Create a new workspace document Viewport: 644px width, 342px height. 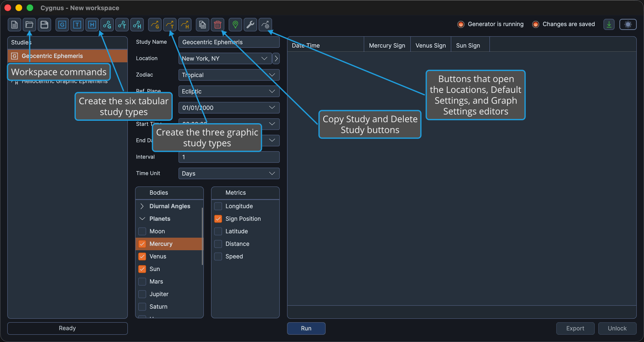point(14,25)
